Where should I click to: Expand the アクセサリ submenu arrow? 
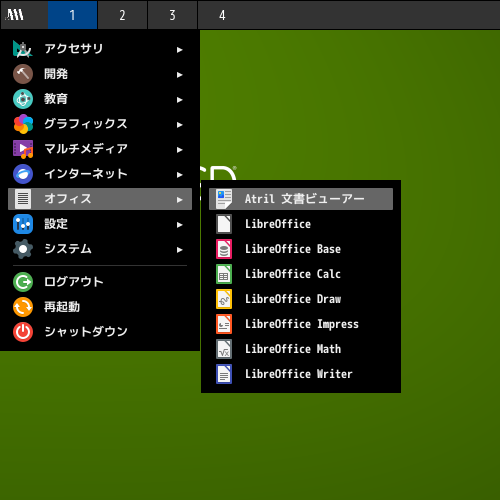point(180,50)
